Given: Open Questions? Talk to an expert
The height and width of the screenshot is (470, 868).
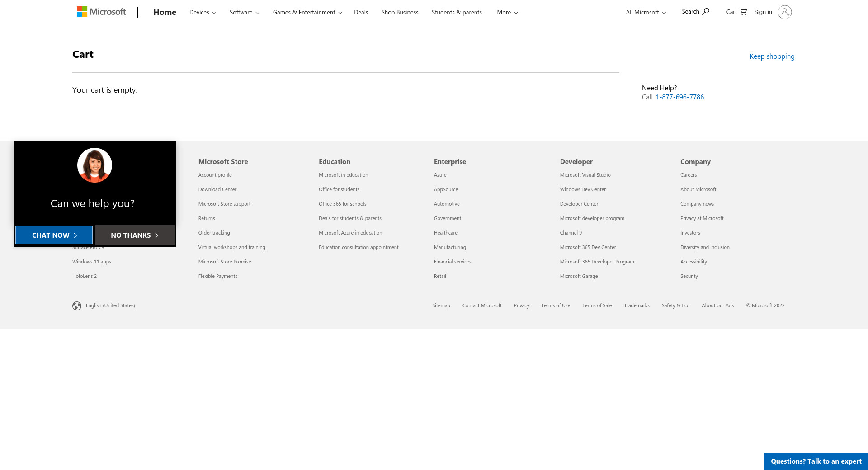Looking at the screenshot, I should 816,461.
